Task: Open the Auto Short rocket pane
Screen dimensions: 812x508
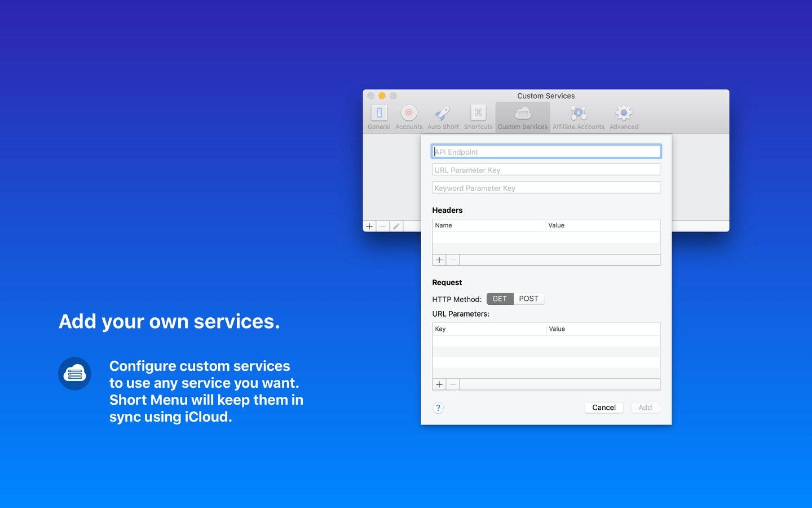Action: (443, 117)
